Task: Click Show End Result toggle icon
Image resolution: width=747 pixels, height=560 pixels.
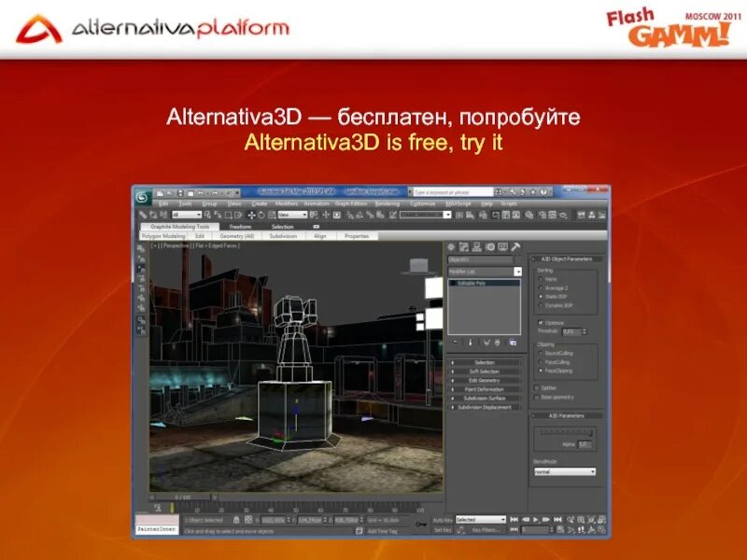Action: point(471,343)
